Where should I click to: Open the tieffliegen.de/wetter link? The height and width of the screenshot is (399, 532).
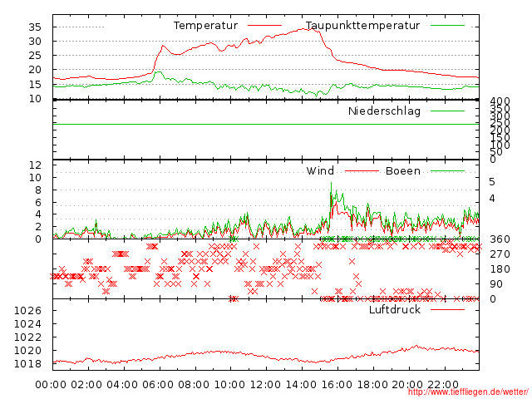click(468, 392)
